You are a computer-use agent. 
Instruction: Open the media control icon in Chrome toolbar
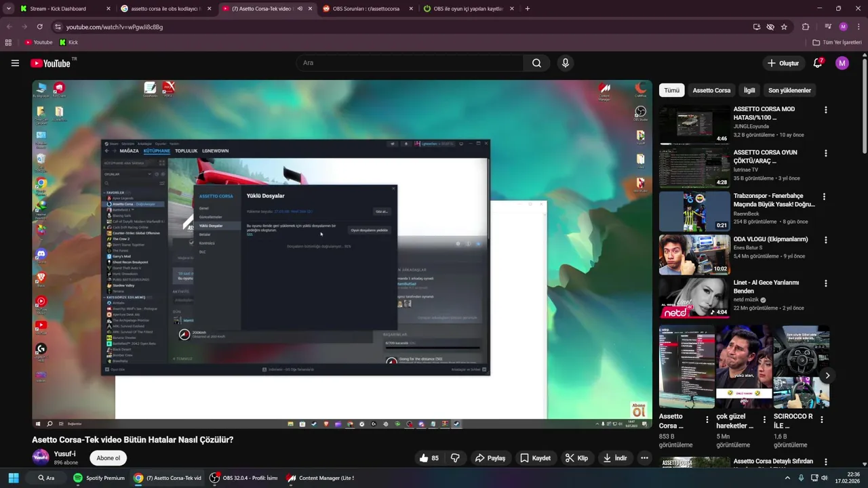click(828, 27)
